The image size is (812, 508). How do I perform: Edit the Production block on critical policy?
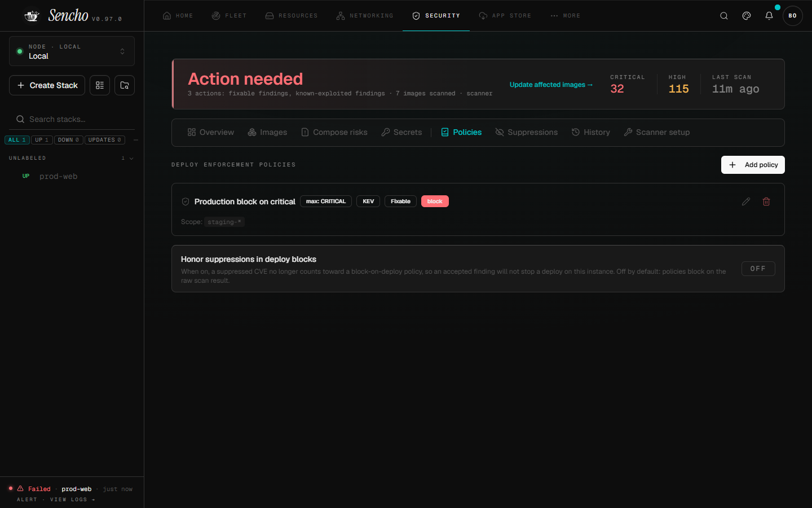click(x=746, y=202)
